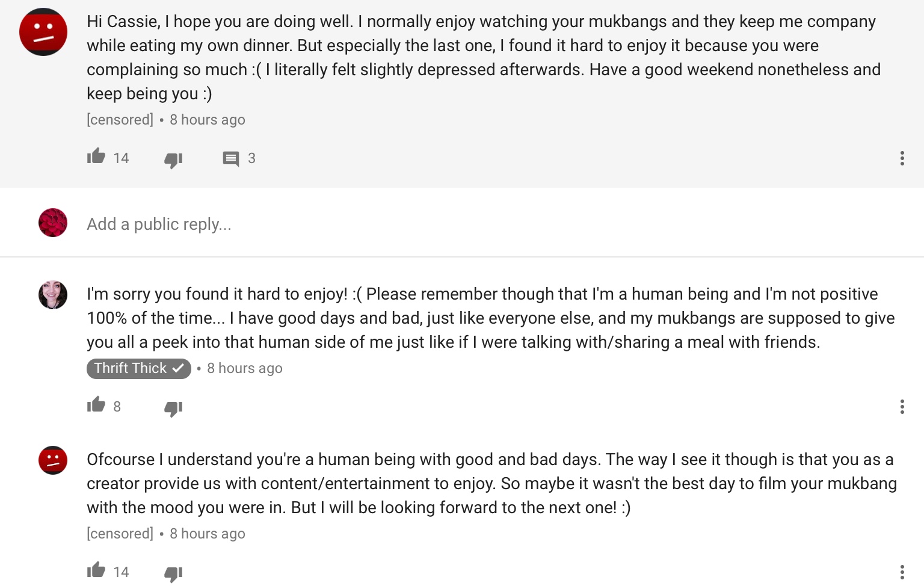Open the top comment's '8 hours ago' timestamp
Viewport: 924px width, 586px height.
point(207,120)
